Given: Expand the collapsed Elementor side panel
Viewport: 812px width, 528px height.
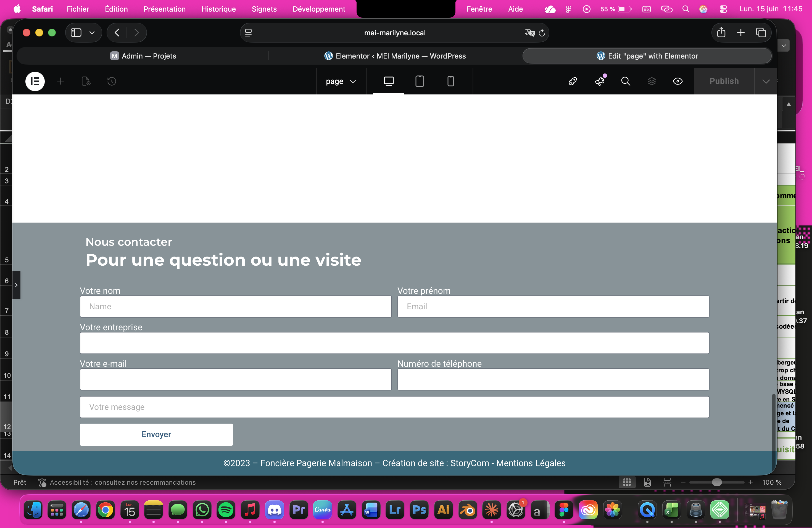Looking at the screenshot, I should pos(16,285).
